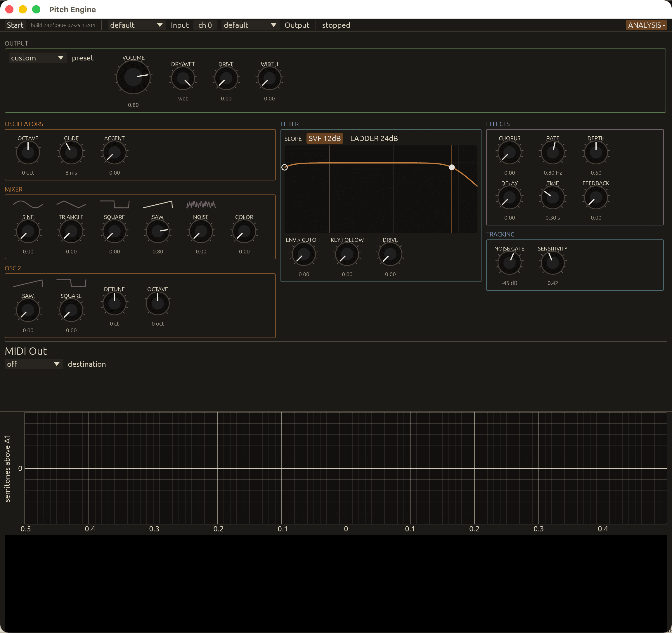This screenshot has width=672, height=633.
Task: Open the MIDI Out destination dropdown
Action: [34, 364]
